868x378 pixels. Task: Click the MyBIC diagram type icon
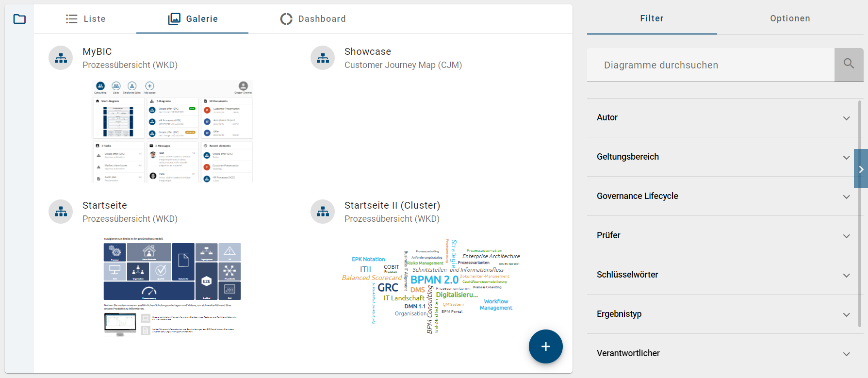61,58
